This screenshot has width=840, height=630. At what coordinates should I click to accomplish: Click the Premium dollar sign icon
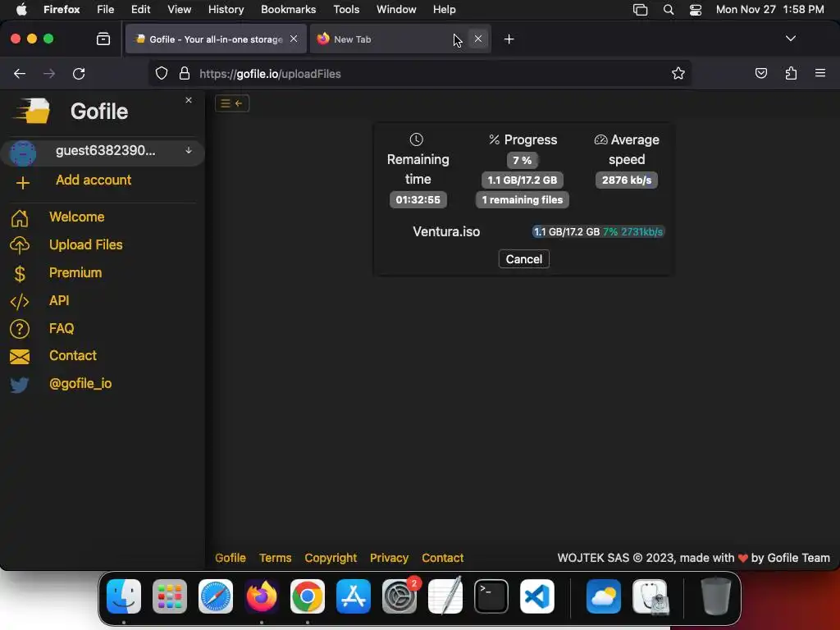(x=20, y=274)
